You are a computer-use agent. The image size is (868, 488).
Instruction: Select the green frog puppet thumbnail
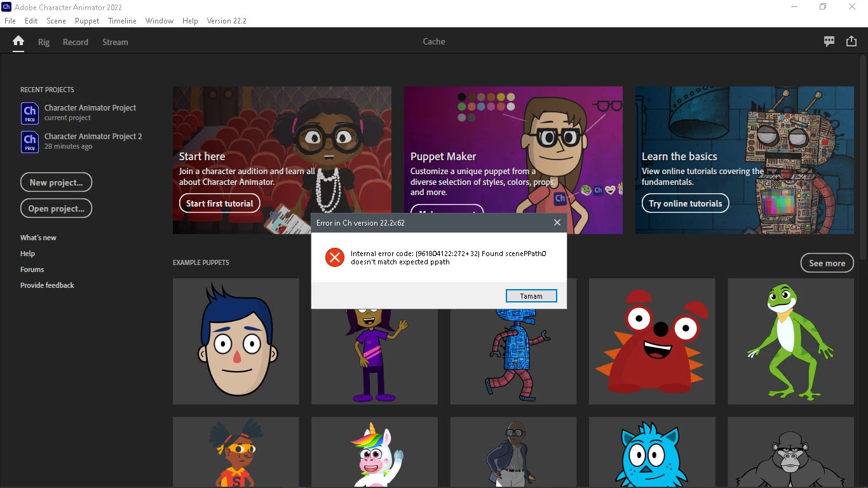[x=790, y=341]
